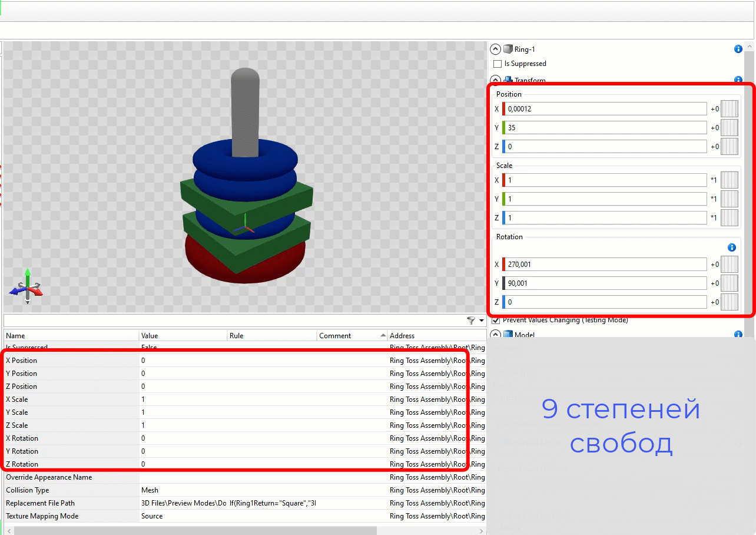Viewport: 756px width, 535px height.
Task: Select the 'Z Position' row name
Action: (21, 387)
